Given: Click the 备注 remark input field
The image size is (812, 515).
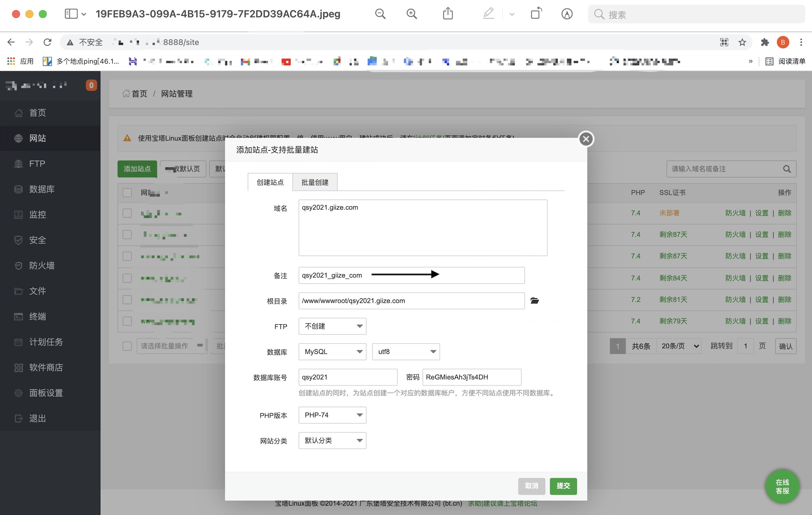Looking at the screenshot, I should 411,275.
